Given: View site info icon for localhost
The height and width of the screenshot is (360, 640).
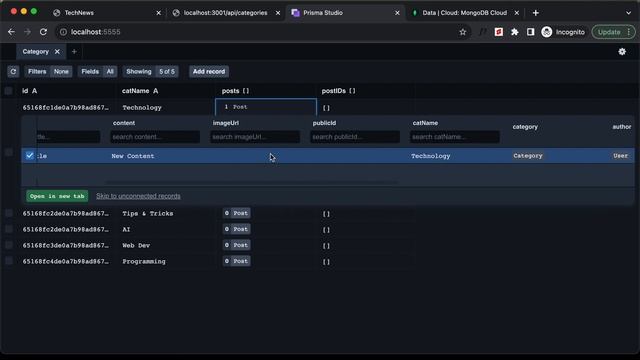Looking at the screenshot, I should [63, 32].
